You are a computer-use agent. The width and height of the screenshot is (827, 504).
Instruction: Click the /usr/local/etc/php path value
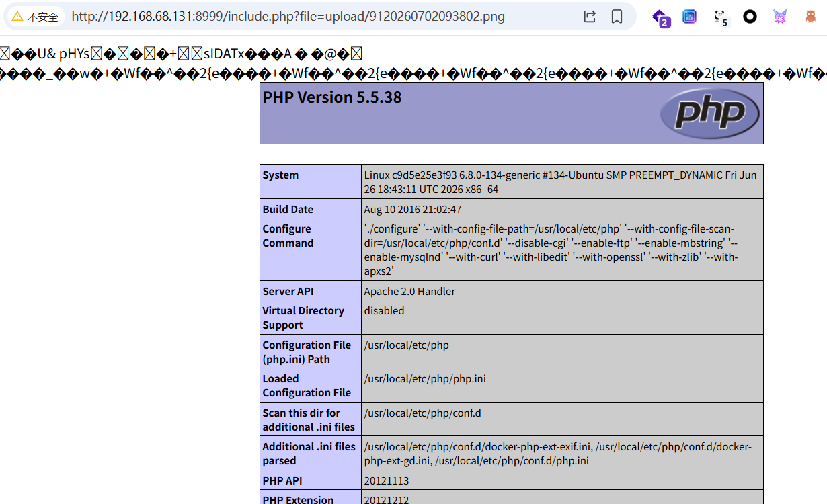pos(406,345)
